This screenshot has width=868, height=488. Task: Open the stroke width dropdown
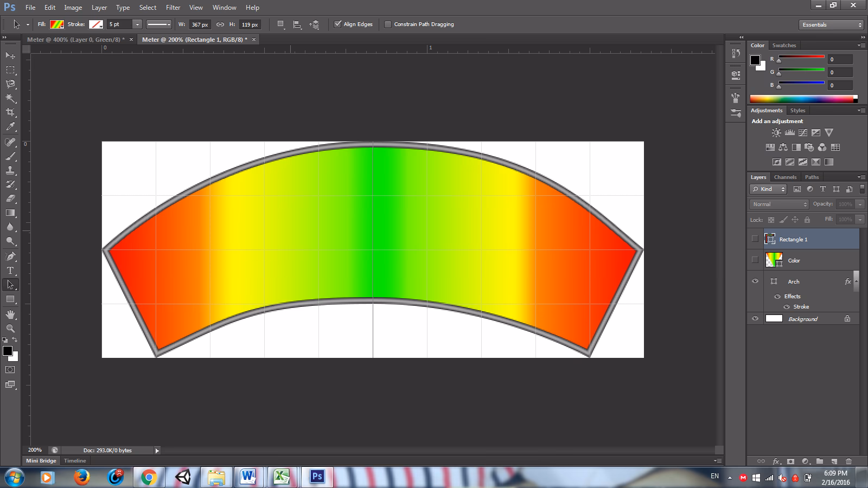tap(137, 24)
